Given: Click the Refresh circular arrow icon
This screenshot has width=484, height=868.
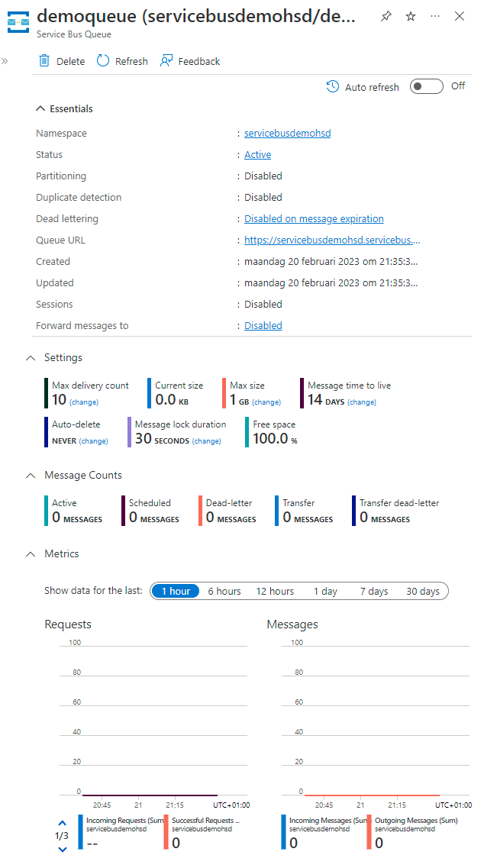Looking at the screenshot, I should (103, 61).
